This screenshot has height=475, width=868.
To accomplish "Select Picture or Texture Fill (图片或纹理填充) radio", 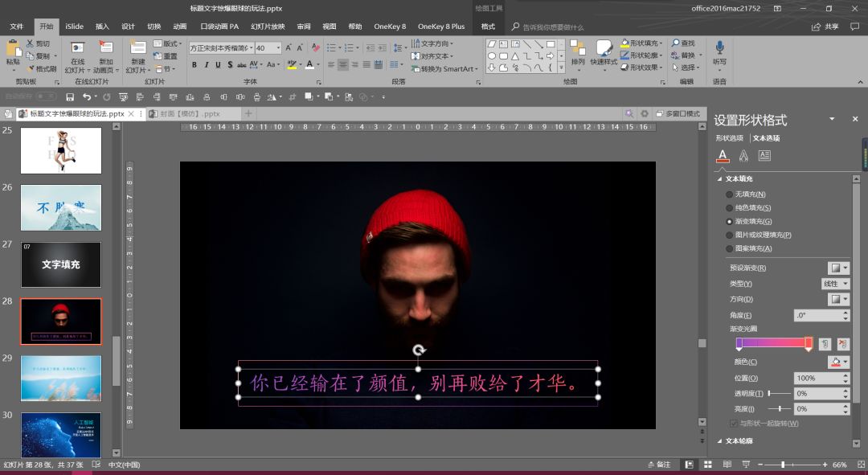I will 729,235.
